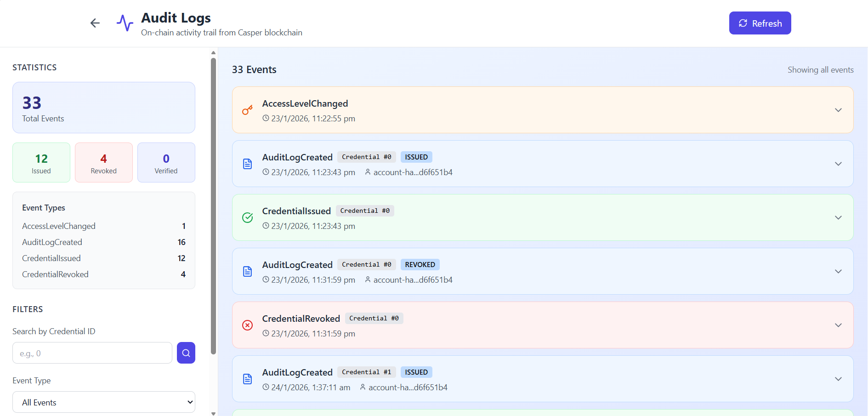The image size is (868, 416).
Task: Click the account hash on 11:31:59 pm log
Action: [413, 280]
